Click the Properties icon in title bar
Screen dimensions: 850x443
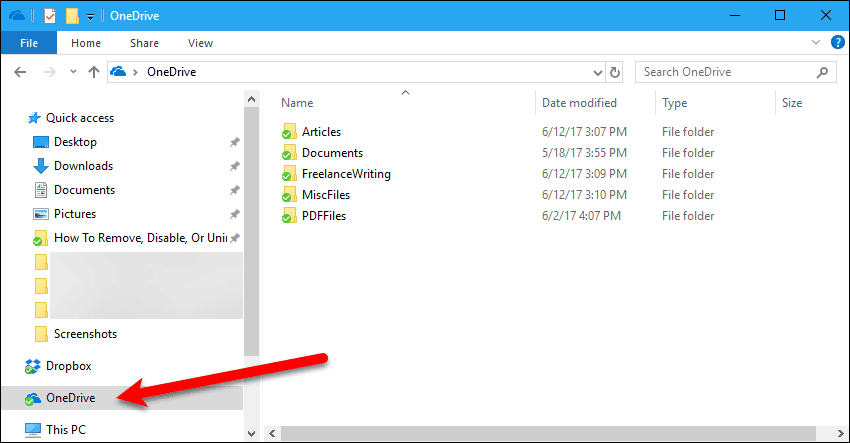click(50, 15)
